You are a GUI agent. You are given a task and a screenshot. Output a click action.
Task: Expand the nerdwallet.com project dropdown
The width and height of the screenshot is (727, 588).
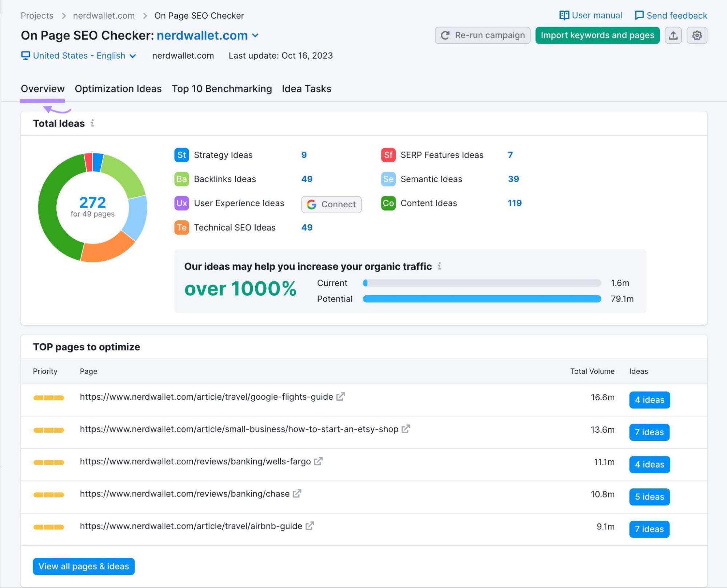255,35
